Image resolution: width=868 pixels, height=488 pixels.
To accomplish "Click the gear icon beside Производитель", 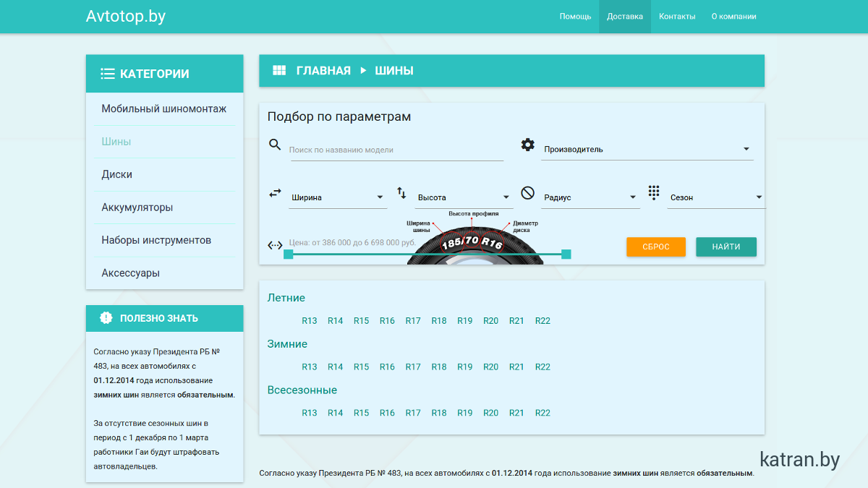I will click(528, 145).
